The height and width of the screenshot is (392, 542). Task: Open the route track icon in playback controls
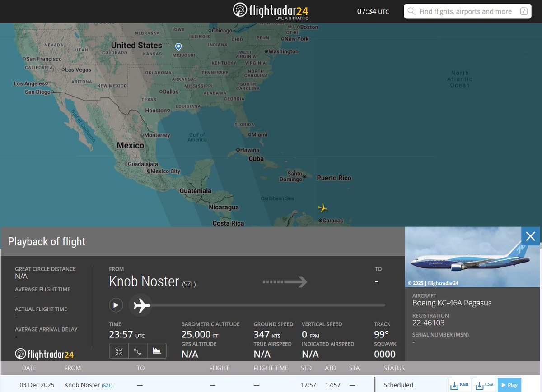137,350
